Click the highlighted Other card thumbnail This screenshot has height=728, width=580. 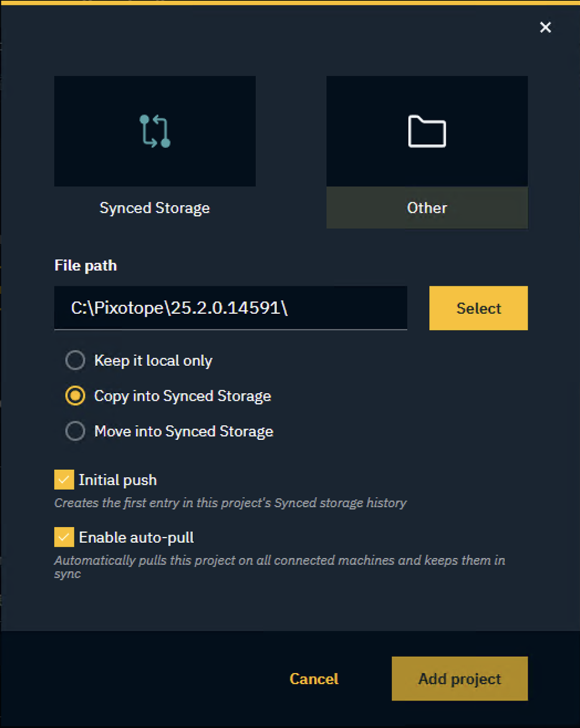(x=427, y=131)
